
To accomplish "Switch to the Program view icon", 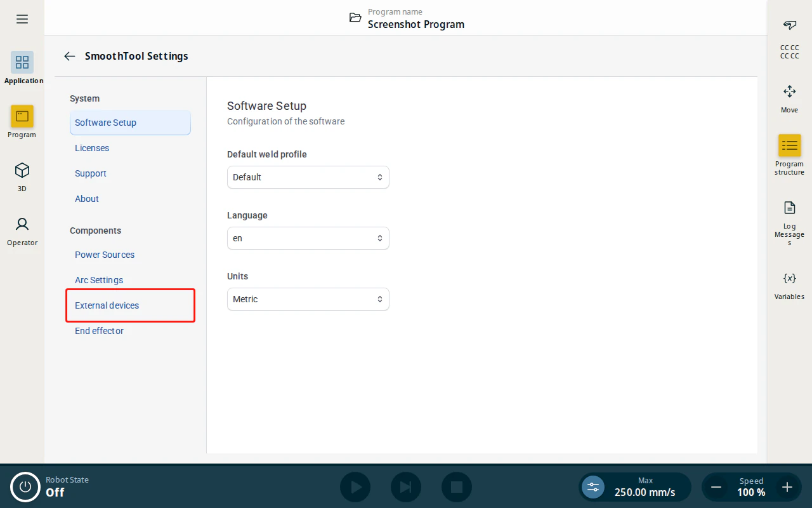I will [x=22, y=116].
